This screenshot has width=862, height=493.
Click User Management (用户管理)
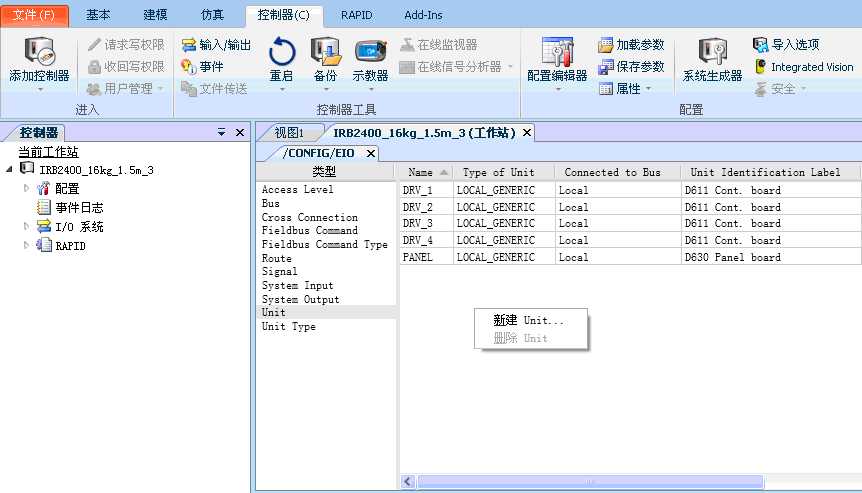coord(126,88)
